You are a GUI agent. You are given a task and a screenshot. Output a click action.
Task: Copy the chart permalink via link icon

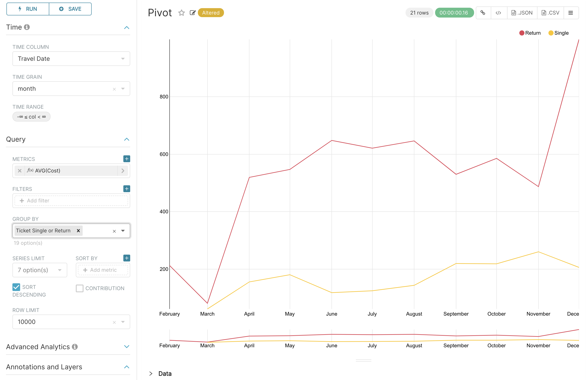click(483, 13)
